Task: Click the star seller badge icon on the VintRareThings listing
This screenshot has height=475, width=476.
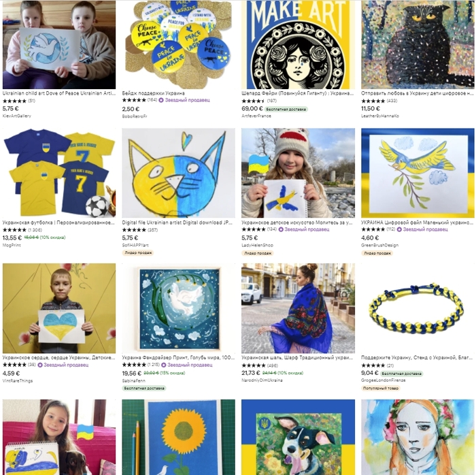Action: pos(39,365)
